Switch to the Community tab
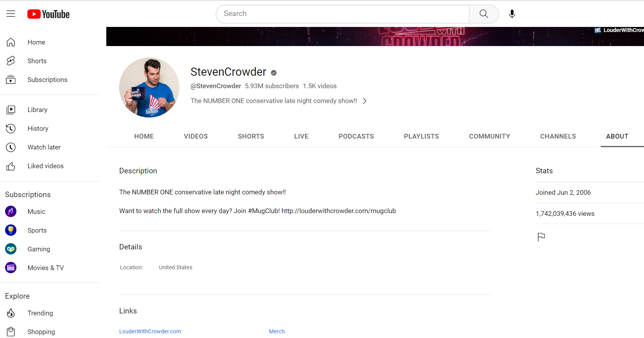This screenshot has height=338, width=644. [489, 136]
